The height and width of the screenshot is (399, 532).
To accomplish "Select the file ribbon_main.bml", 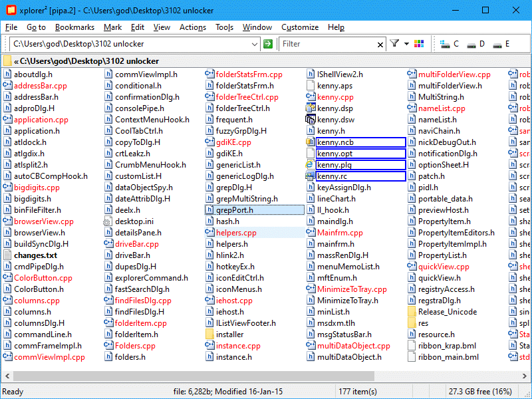I will (448, 357).
